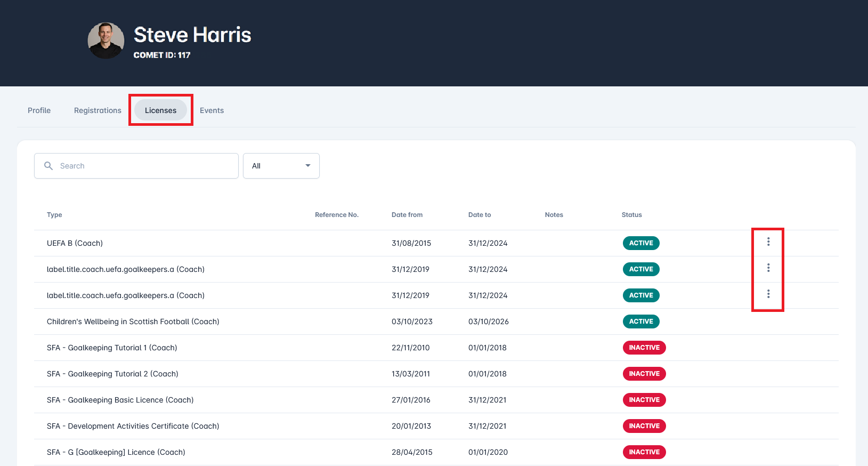Click the Date to column header
Image resolution: width=868 pixels, height=466 pixels.
[479, 215]
